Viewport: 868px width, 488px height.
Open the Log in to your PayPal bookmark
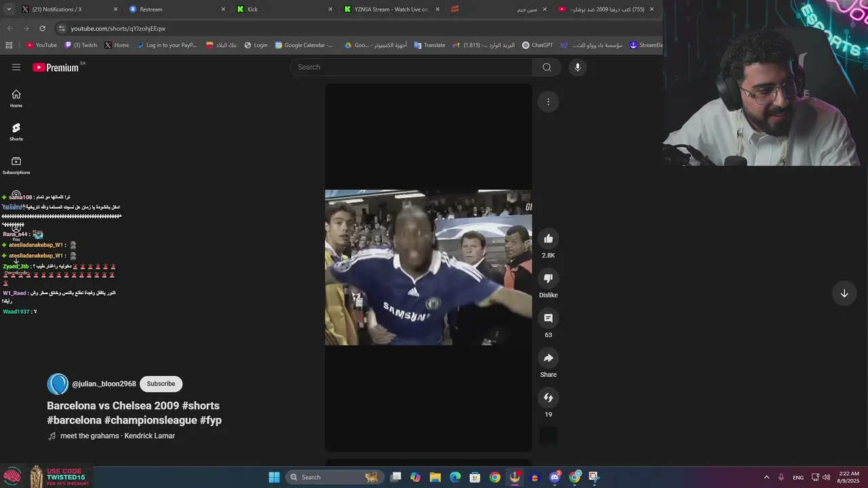coord(167,45)
